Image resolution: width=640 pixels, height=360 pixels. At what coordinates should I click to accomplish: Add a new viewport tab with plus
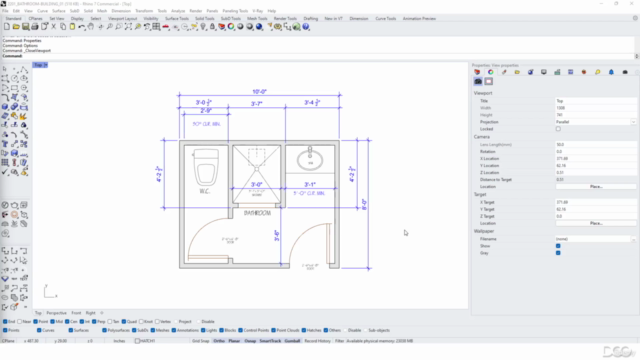coord(102,313)
